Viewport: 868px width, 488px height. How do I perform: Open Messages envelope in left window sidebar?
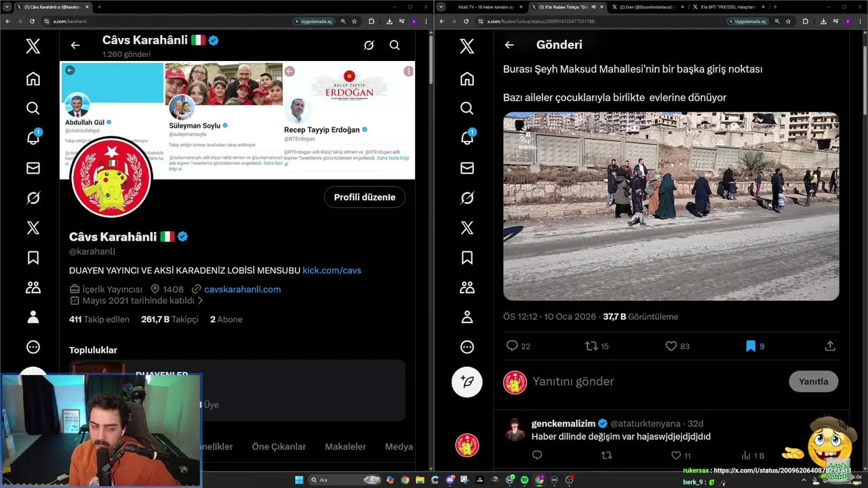[33, 168]
